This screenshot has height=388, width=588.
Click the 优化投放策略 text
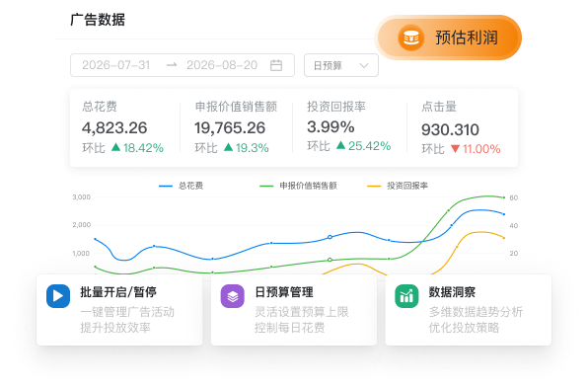[464, 328]
